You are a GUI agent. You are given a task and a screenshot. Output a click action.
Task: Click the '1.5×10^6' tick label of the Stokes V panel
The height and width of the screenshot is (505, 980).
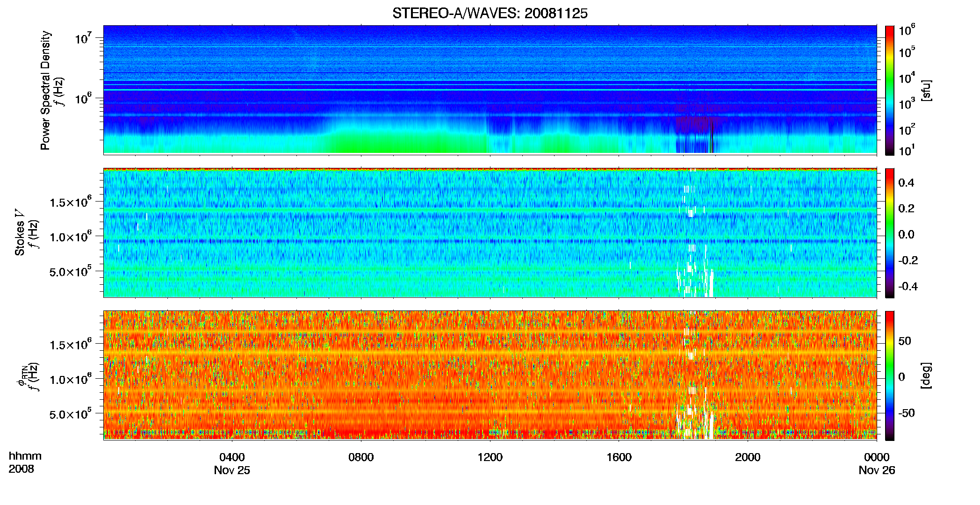click(70, 202)
